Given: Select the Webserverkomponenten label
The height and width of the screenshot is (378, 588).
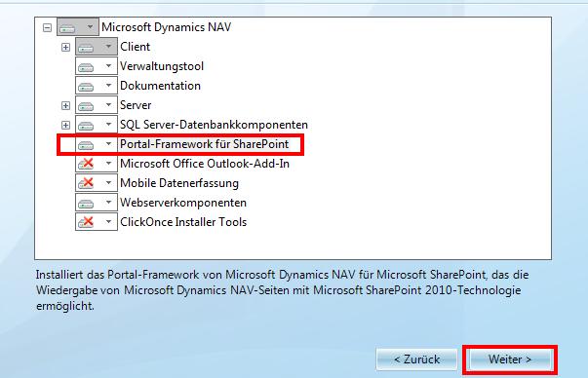Looking at the screenshot, I should [183, 203].
